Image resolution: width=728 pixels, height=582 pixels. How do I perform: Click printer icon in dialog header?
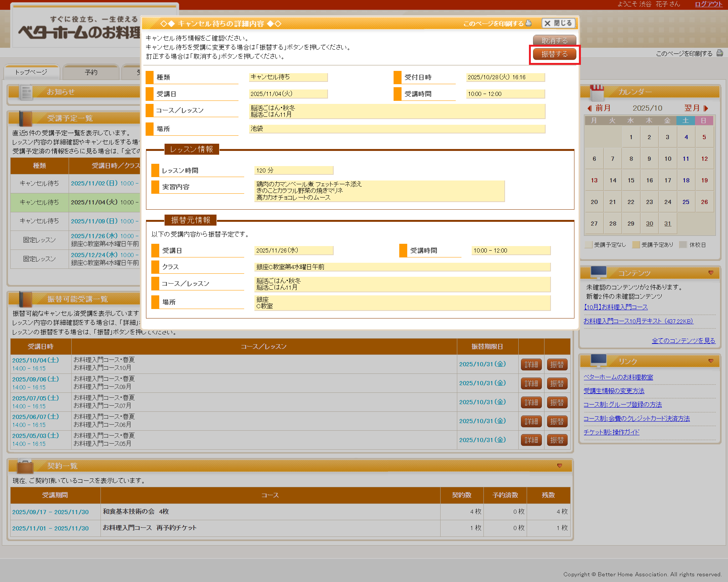(529, 23)
